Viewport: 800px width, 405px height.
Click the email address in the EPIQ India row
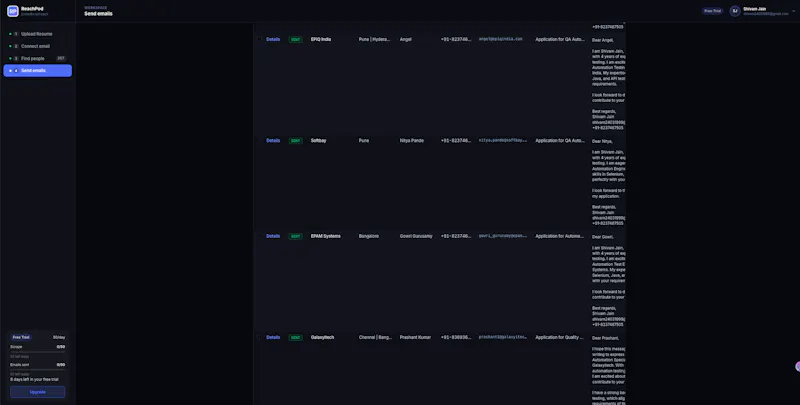[x=501, y=39]
